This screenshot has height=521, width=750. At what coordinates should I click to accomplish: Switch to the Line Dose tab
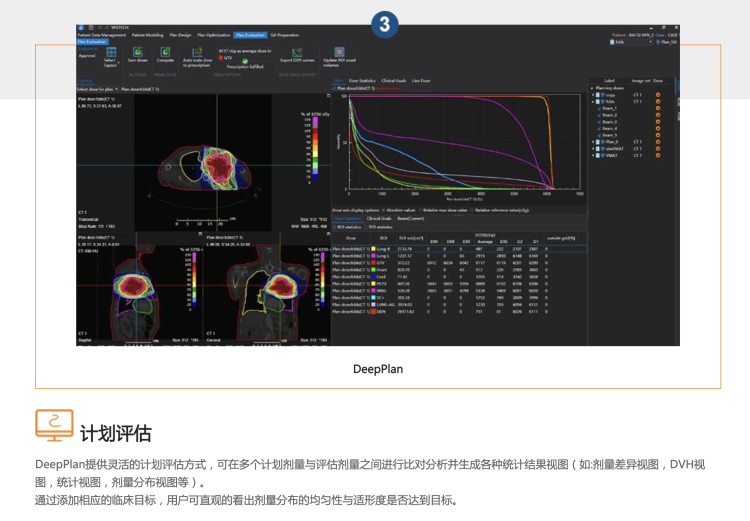421,80
